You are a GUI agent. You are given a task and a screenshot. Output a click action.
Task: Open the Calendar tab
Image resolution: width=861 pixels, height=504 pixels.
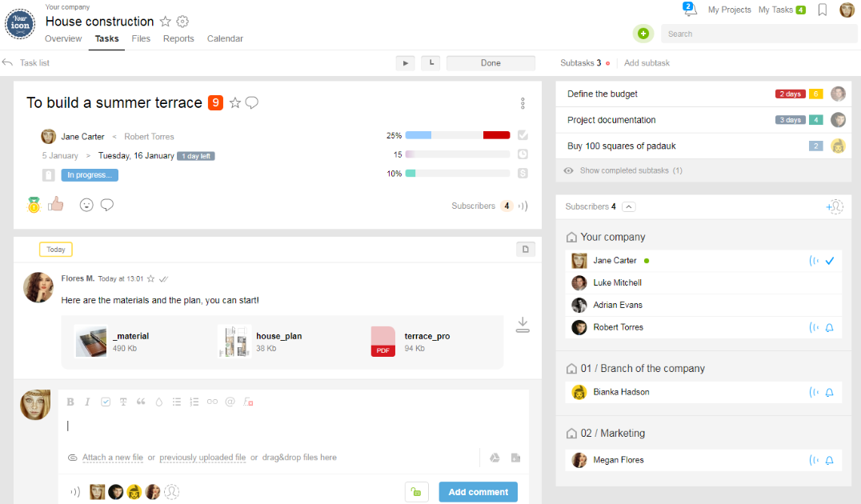225,38
